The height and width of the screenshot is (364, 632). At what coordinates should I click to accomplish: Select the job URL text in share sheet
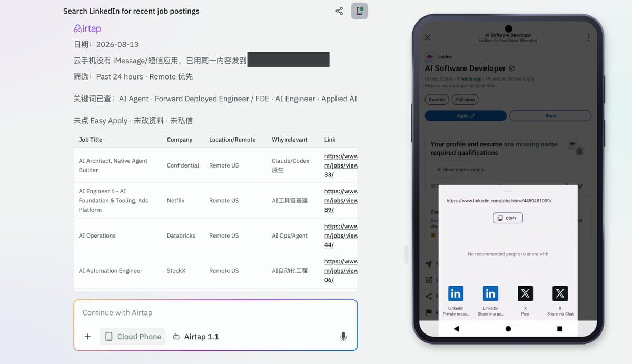tap(499, 201)
